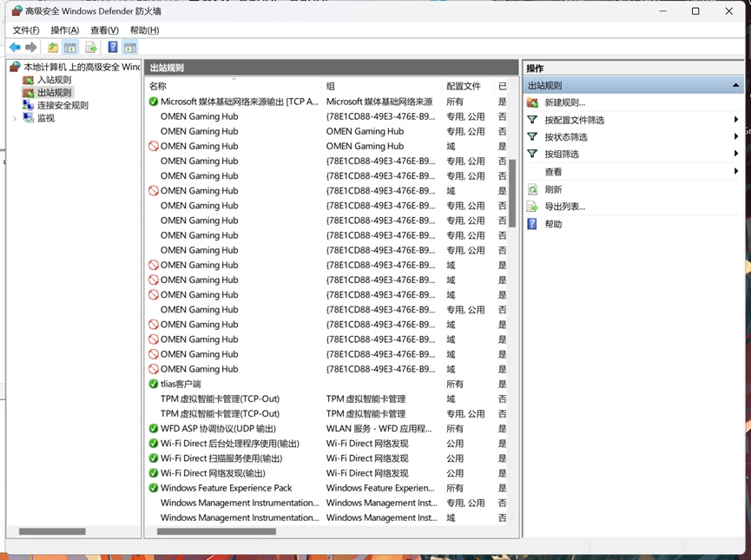
Task: Click the blue help toolbar icon
Action: [x=113, y=47]
